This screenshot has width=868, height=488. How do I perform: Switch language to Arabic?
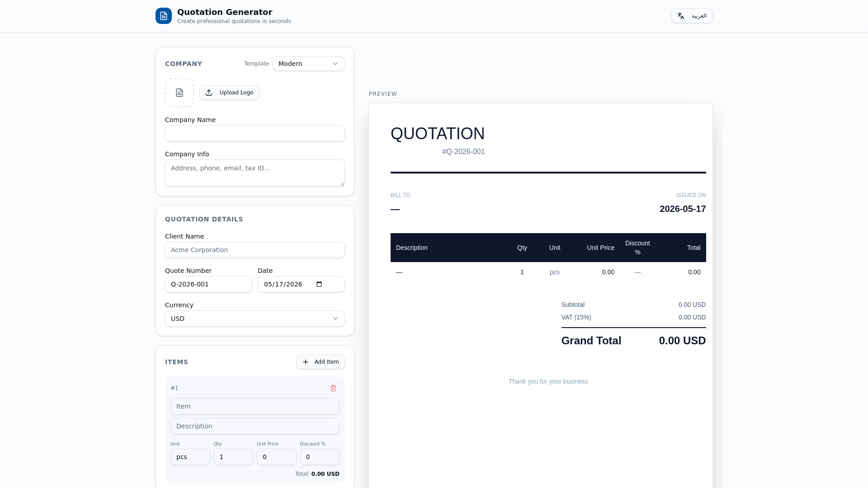[692, 16]
